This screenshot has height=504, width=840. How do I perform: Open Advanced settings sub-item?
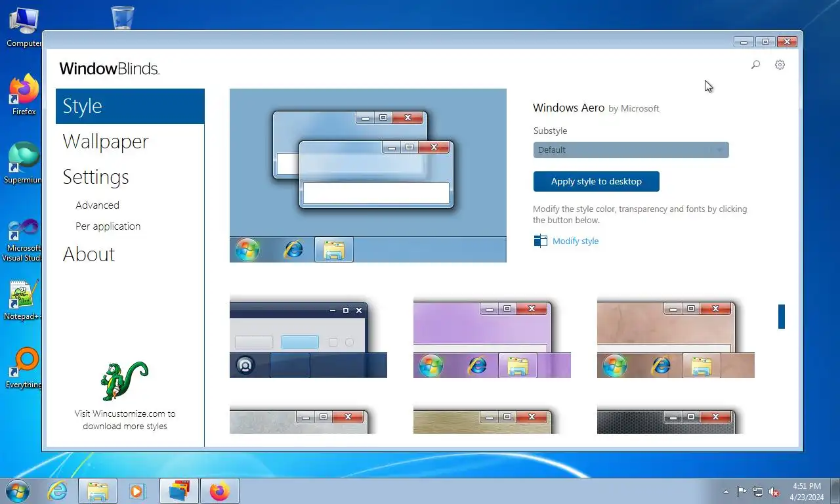click(x=97, y=205)
